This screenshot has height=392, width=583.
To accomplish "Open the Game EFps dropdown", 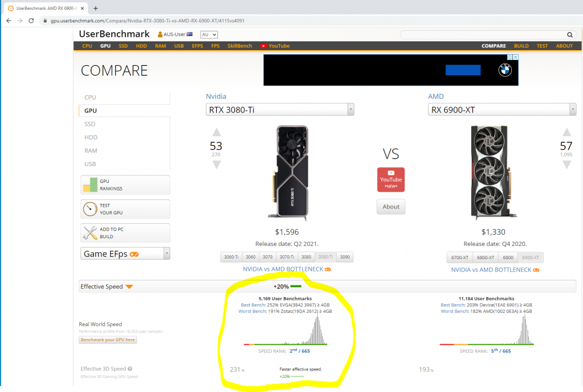I will [x=125, y=254].
